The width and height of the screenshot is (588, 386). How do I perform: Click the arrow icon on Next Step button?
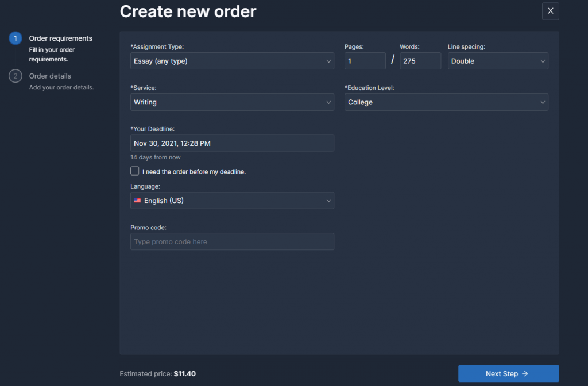[x=527, y=373]
